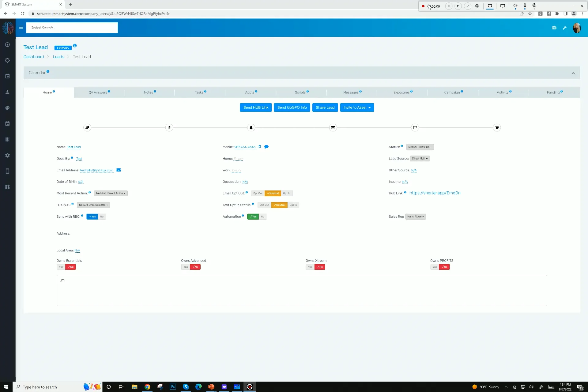Image resolution: width=588 pixels, height=392 pixels.
Task: Click the shopping cart stage on the timeline
Action: point(497,127)
